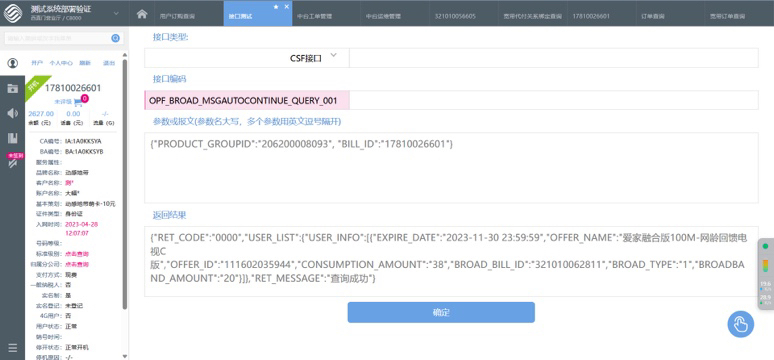Click the phone number 17810026601 heading in panel
Image resolution: width=774 pixels, height=360 pixels.
[73, 88]
